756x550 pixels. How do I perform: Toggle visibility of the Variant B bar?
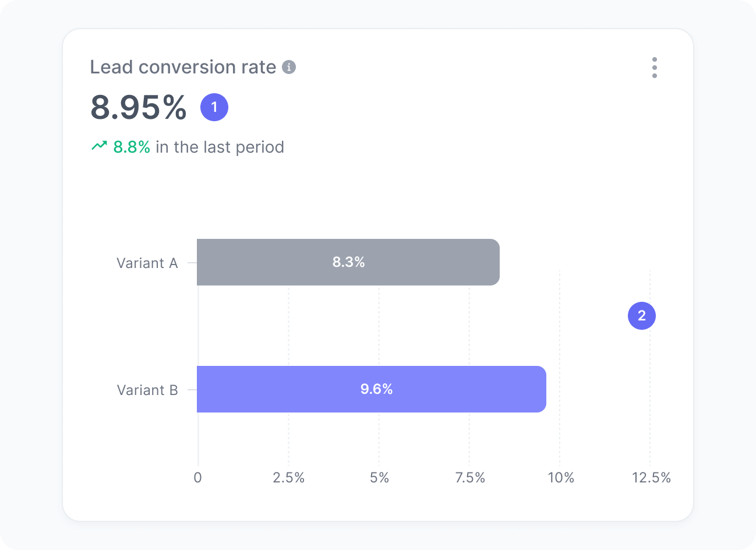point(371,389)
